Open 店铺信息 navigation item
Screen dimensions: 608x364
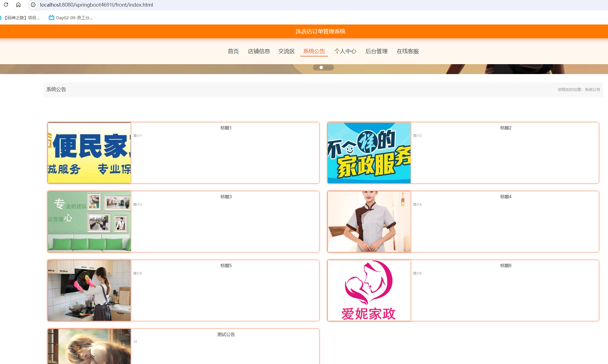[259, 51]
